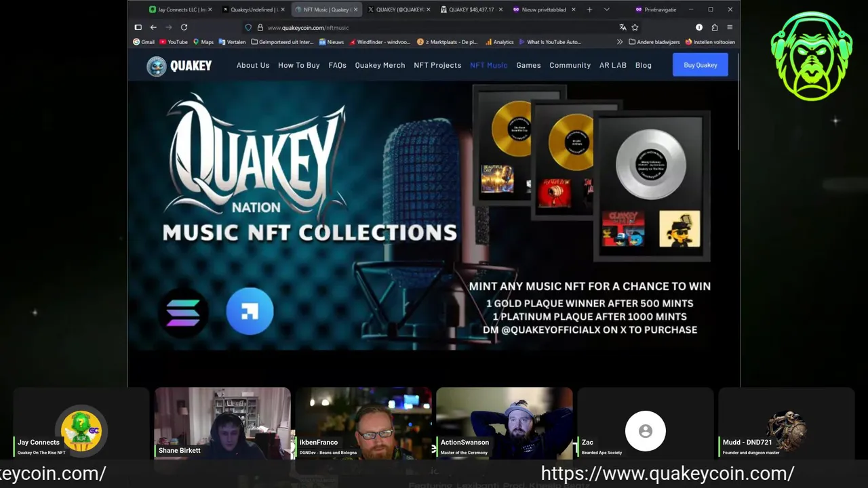Open the FAQs menu item

click(x=338, y=65)
